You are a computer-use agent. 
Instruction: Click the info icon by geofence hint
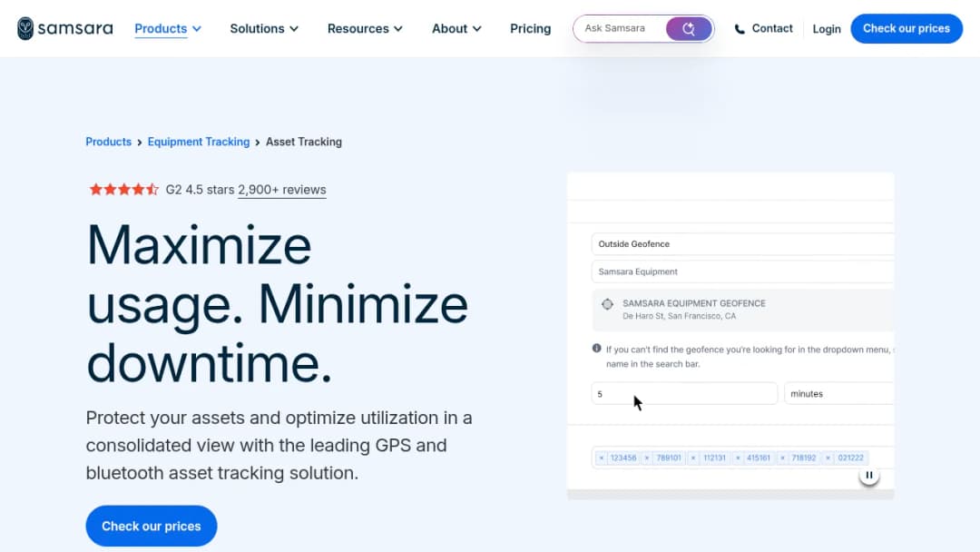click(x=596, y=349)
